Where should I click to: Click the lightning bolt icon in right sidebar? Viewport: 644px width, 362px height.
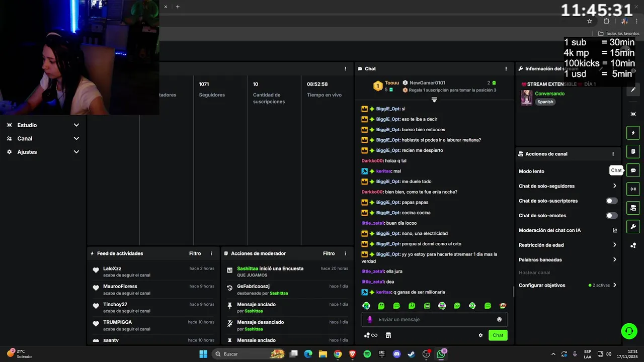(633, 133)
